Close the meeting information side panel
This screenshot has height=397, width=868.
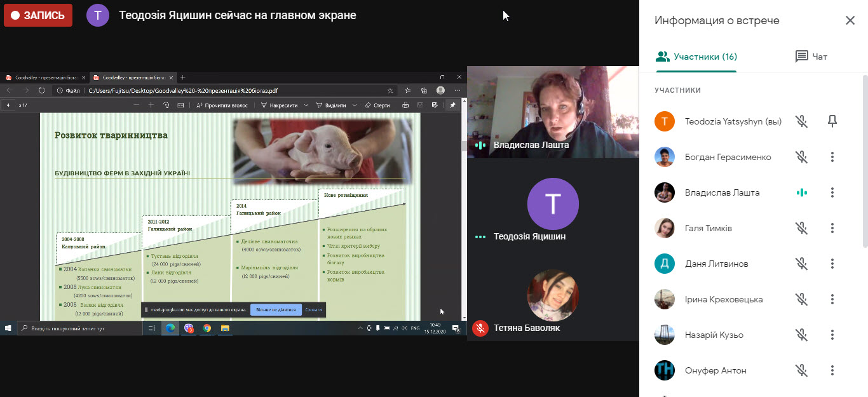pos(850,20)
